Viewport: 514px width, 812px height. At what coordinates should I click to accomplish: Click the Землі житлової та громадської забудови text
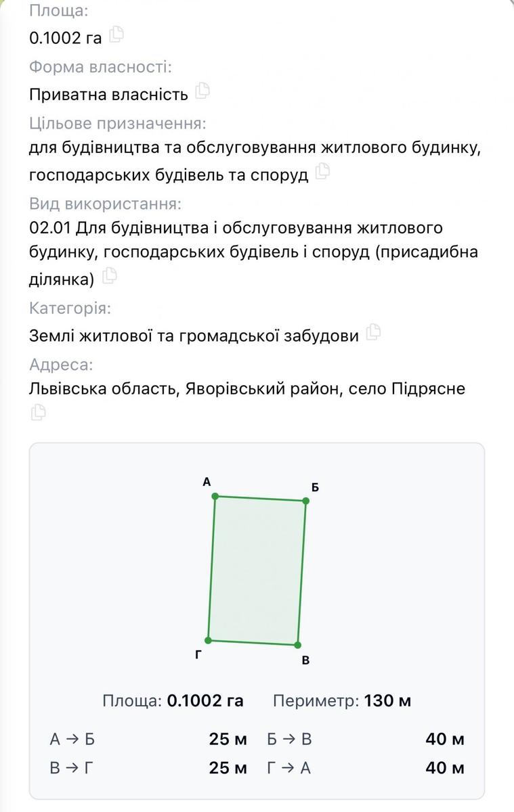(x=194, y=335)
